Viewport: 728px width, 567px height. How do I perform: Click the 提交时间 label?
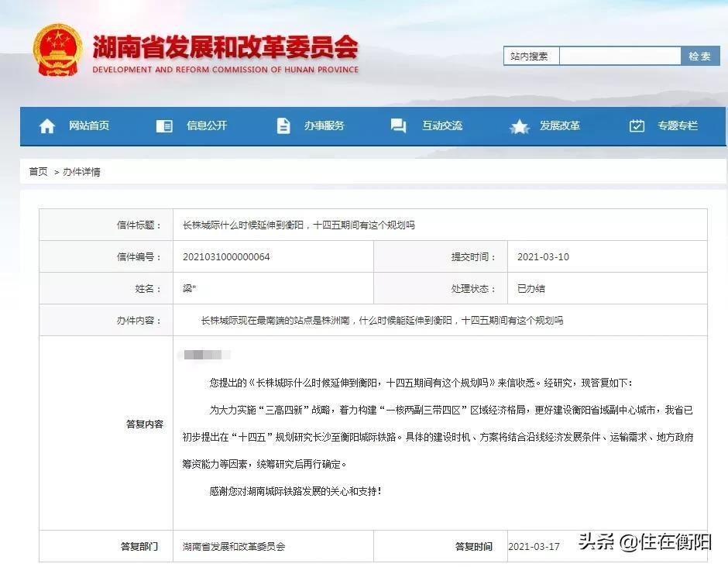(473, 257)
